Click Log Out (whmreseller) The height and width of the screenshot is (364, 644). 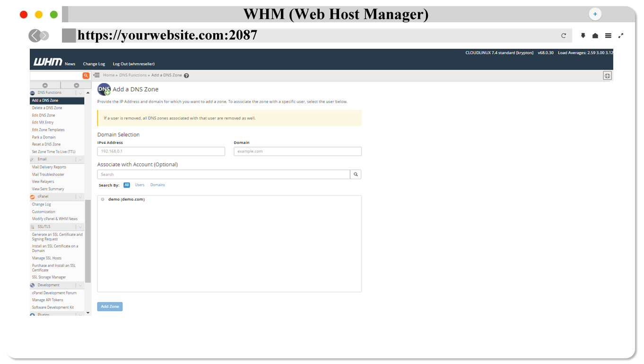tap(134, 64)
